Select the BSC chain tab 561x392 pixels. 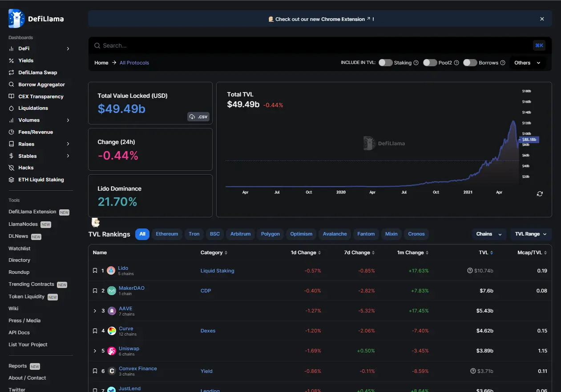(x=215, y=234)
